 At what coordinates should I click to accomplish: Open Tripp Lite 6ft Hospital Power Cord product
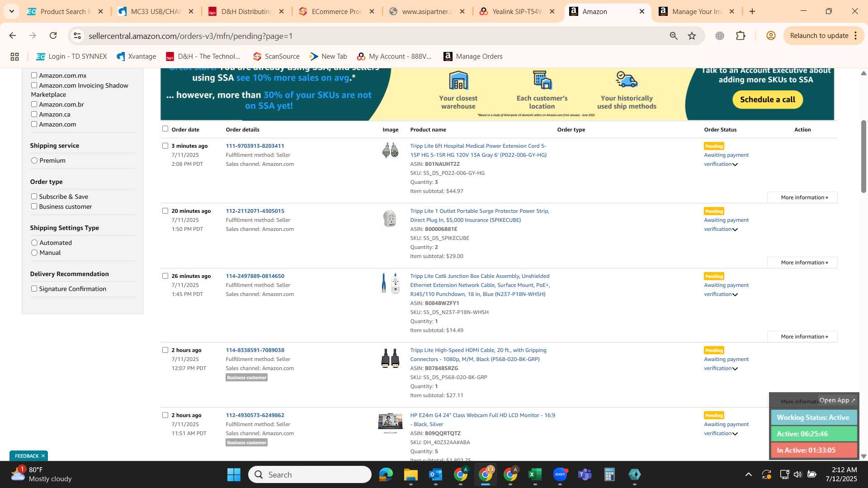pos(478,150)
